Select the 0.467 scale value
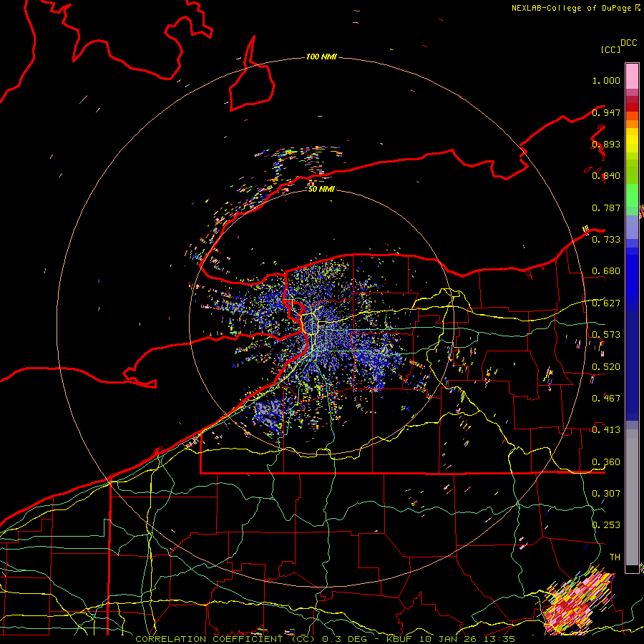 click(606, 399)
